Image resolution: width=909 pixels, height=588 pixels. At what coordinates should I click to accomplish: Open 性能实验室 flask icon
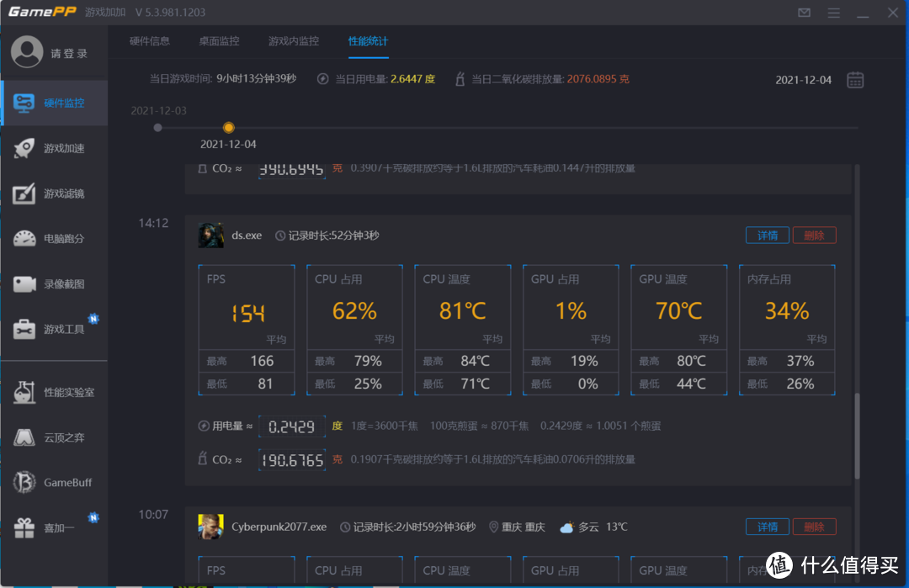[24, 392]
